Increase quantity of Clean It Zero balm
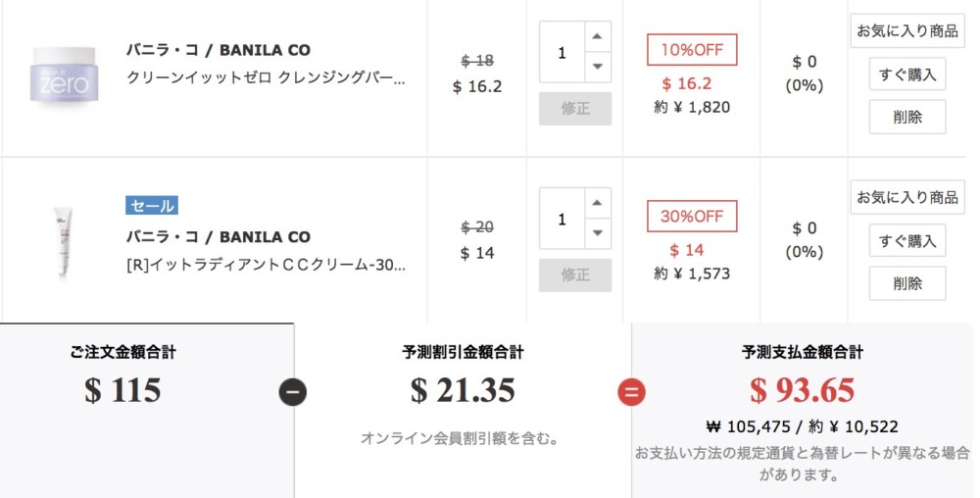The image size is (980, 498). [x=598, y=37]
